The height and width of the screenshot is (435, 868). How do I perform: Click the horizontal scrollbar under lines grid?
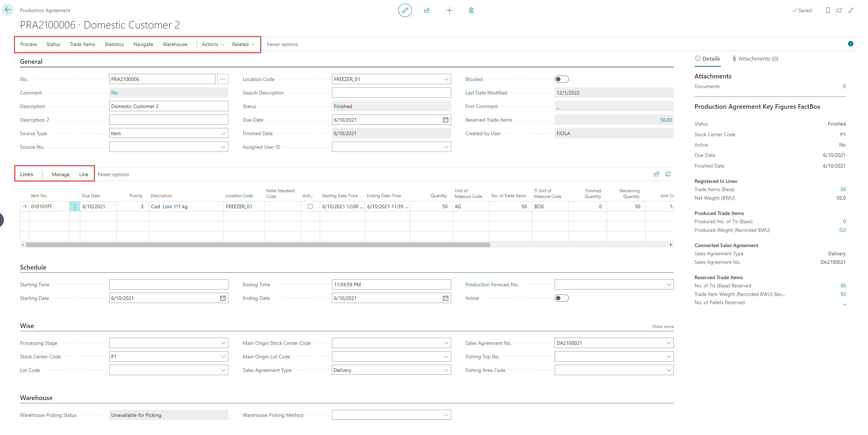258,245
